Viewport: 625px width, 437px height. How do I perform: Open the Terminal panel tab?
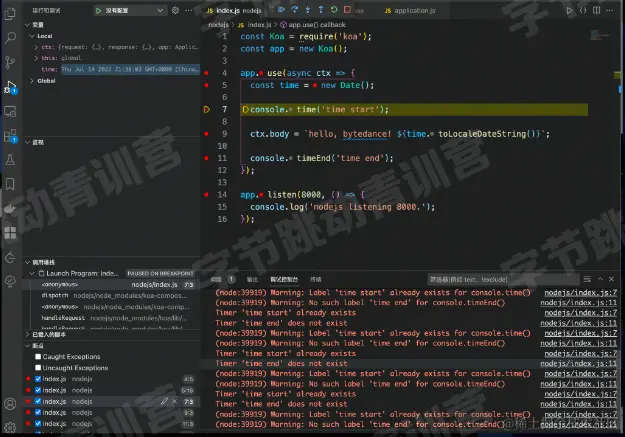coord(315,280)
